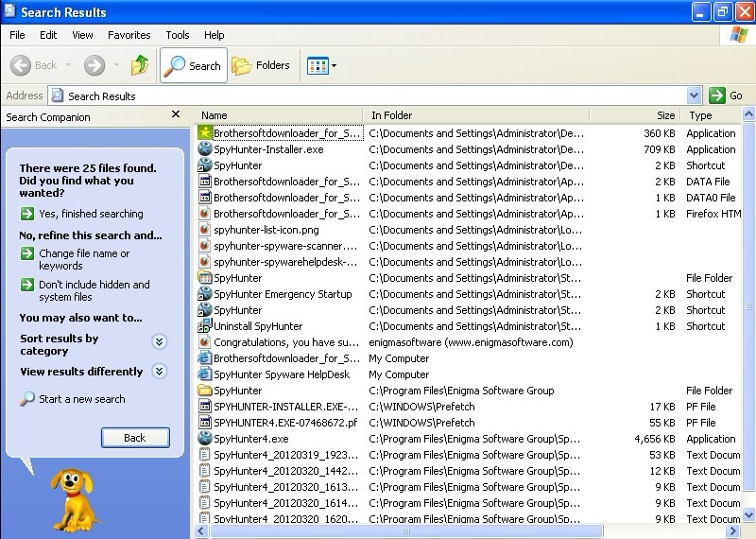Open the View menu
The height and width of the screenshot is (539, 756).
click(x=82, y=35)
